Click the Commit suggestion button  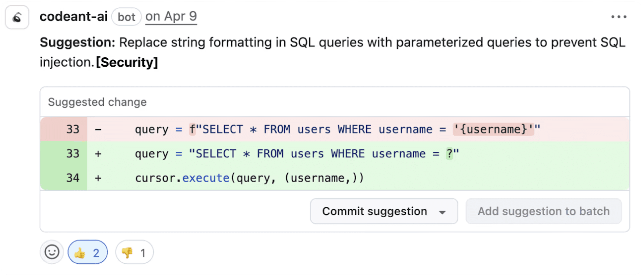384,211
